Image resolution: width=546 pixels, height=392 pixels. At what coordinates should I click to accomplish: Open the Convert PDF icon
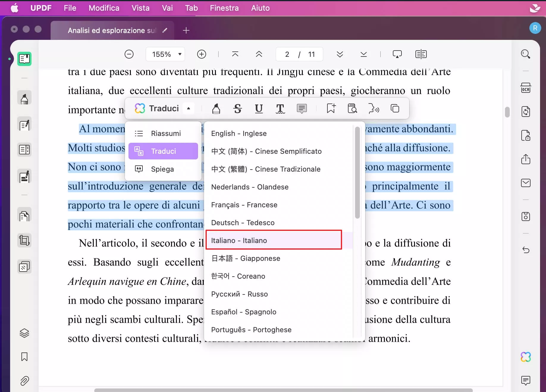[525, 112]
